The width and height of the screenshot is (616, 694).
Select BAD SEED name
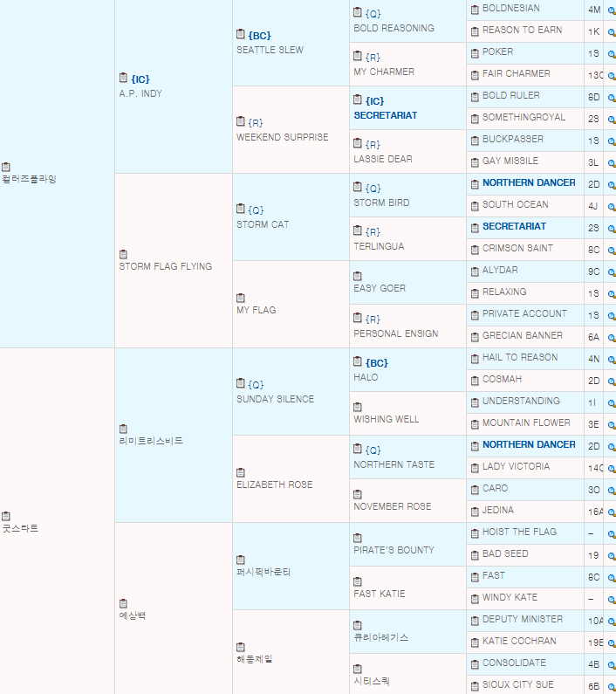click(505, 553)
